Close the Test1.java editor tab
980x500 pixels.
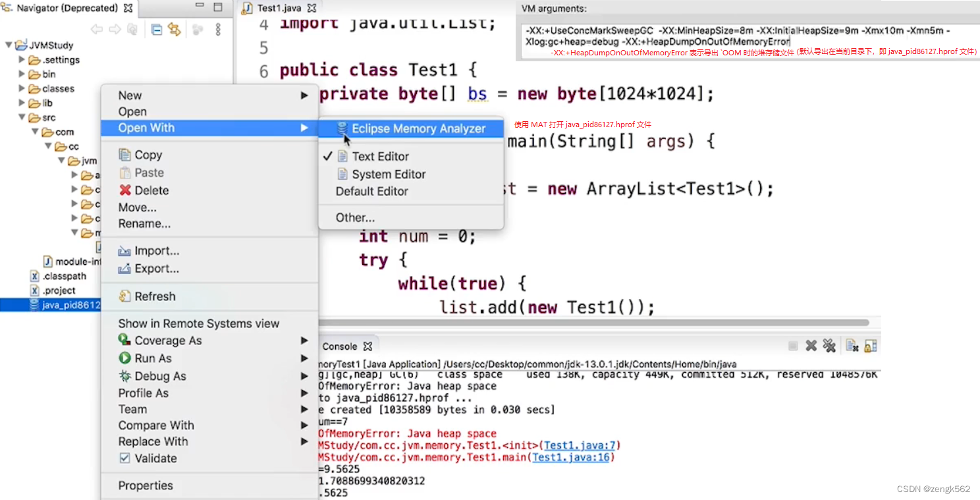(312, 9)
